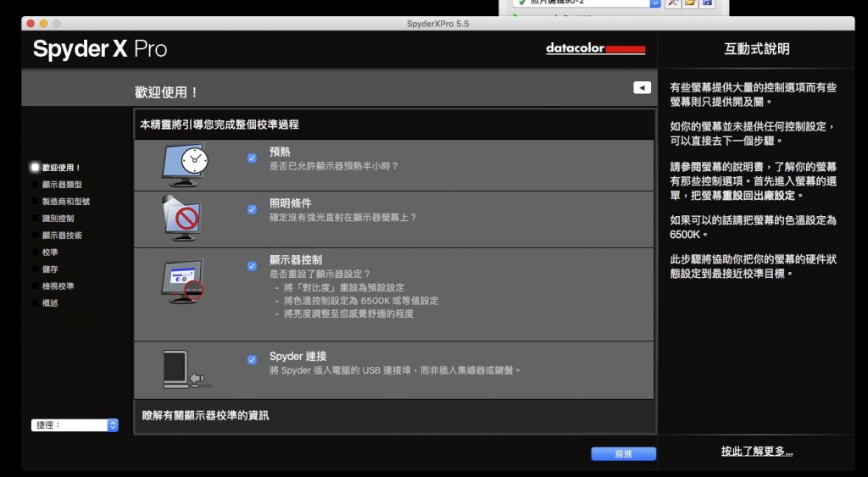The image size is (868, 477).
Task: Go to the 儲存 step
Action: [50, 269]
